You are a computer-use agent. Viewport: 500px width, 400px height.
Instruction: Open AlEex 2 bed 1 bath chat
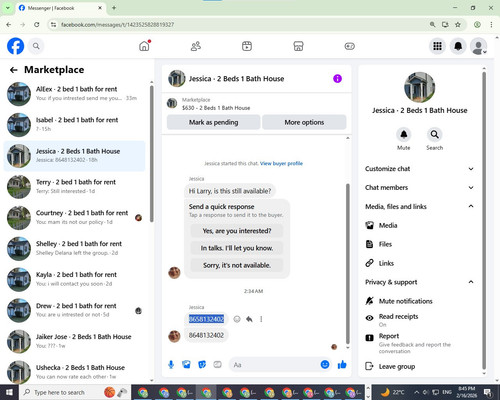click(75, 94)
